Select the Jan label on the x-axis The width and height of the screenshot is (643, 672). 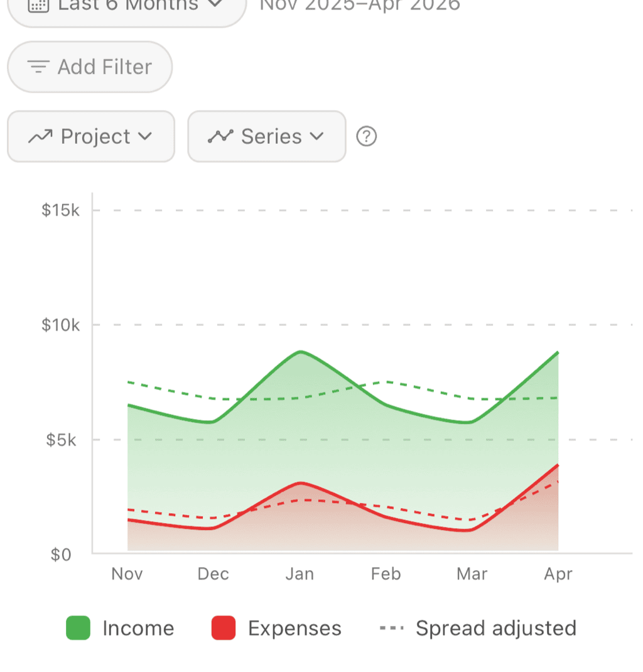coord(300,574)
